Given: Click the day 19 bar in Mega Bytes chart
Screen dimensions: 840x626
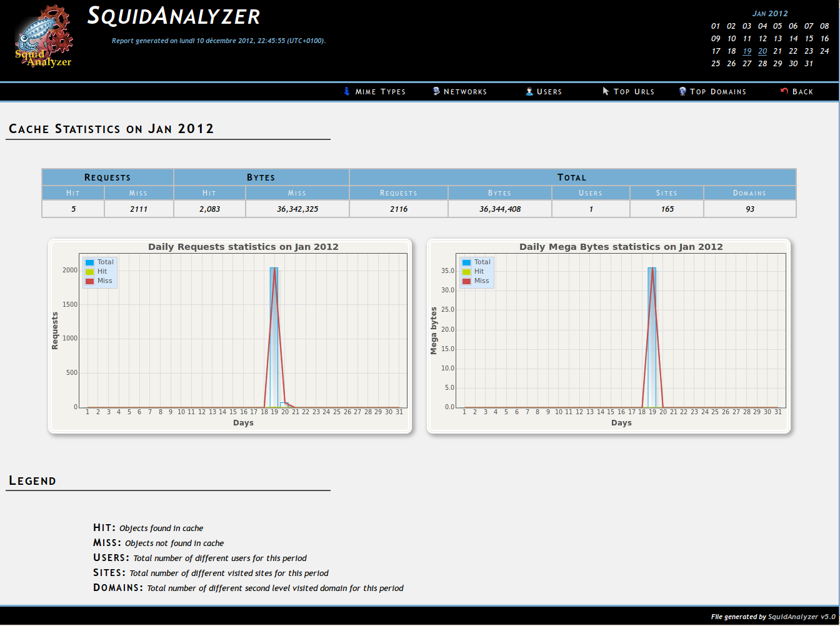Looking at the screenshot, I should (652, 337).
